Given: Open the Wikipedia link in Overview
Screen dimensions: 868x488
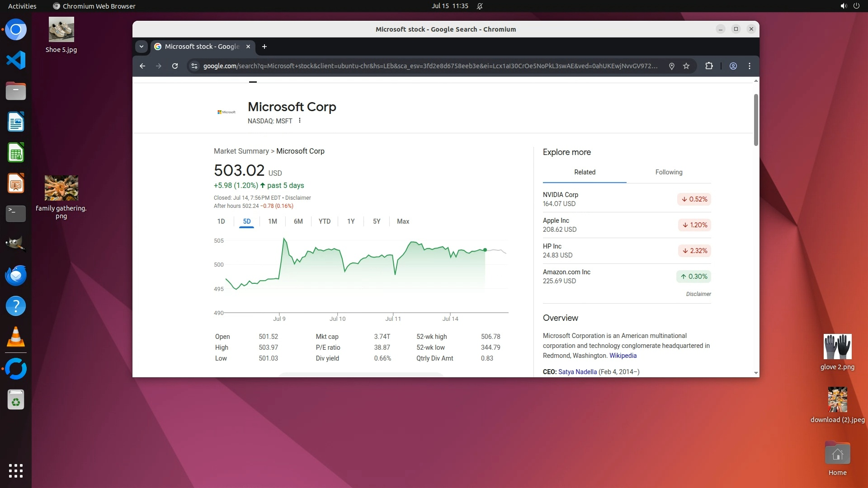Looking at the screenshot, I should click(623, 356).
